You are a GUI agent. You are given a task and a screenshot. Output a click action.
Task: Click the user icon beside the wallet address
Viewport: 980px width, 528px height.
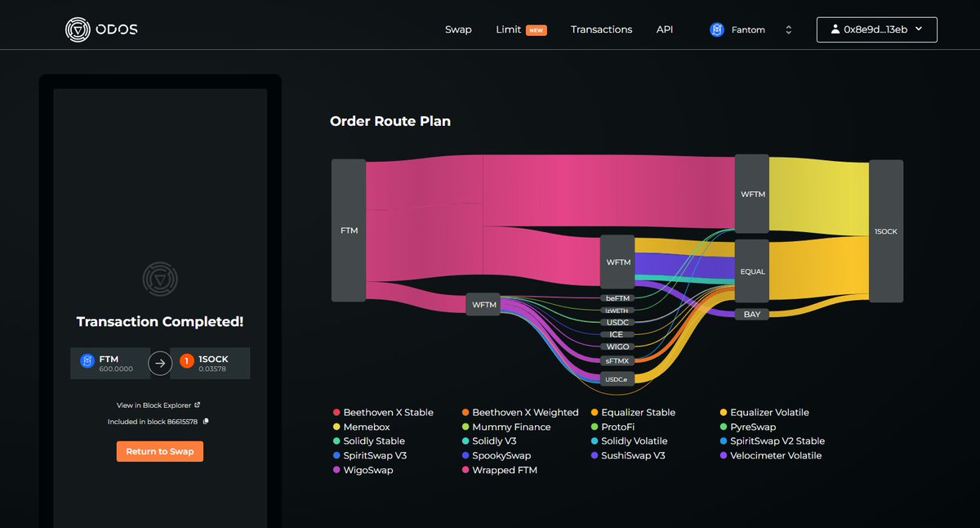pyautogui.click(x=835, y=29)
